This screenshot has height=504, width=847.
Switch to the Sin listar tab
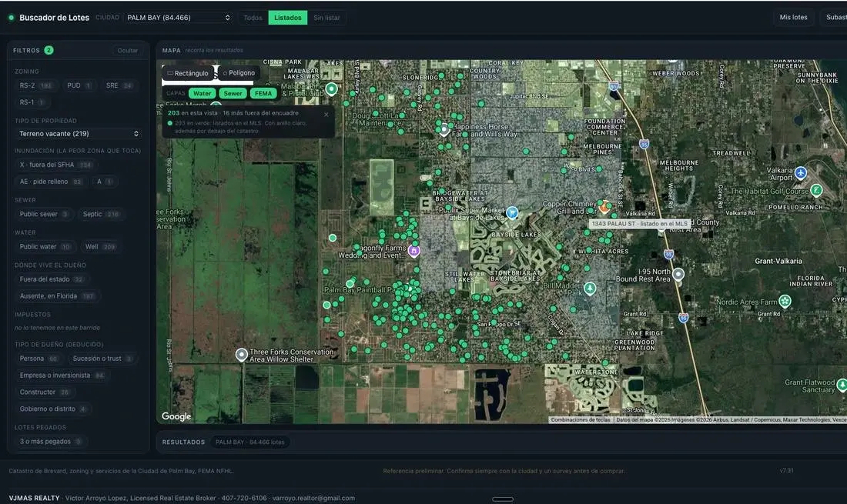pos(326,18)
